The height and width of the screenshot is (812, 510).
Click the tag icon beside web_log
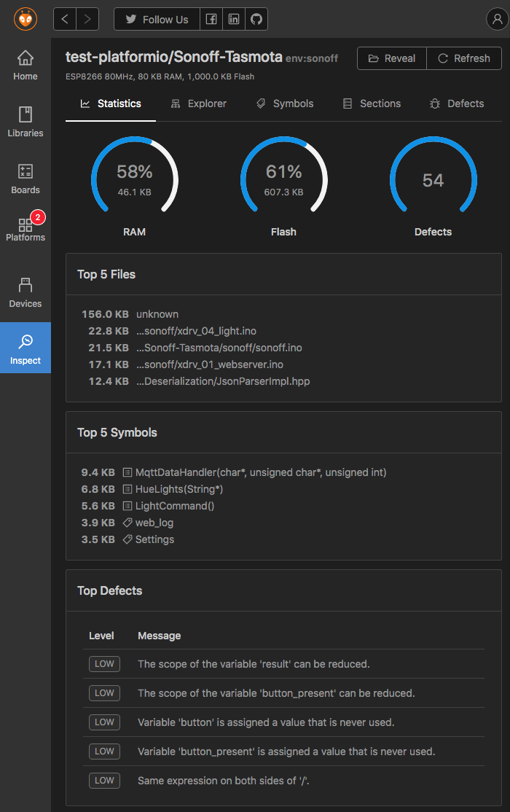pyautogui.click(x=127, y=523)
